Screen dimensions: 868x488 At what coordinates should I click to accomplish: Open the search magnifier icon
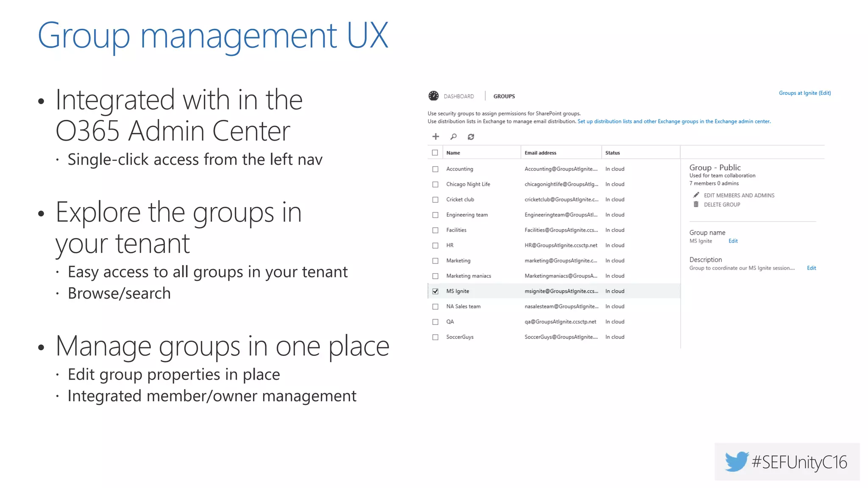click(x=453, y=136)
